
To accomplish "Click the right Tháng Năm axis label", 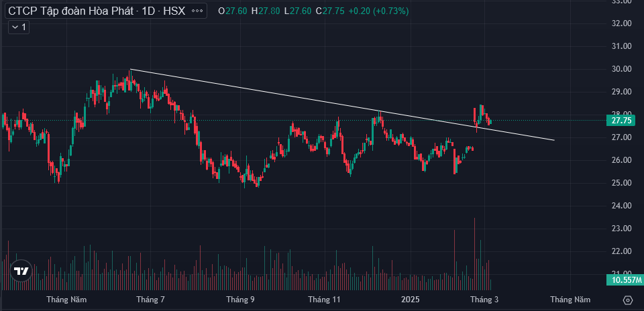I will click(x=570, y=300).
